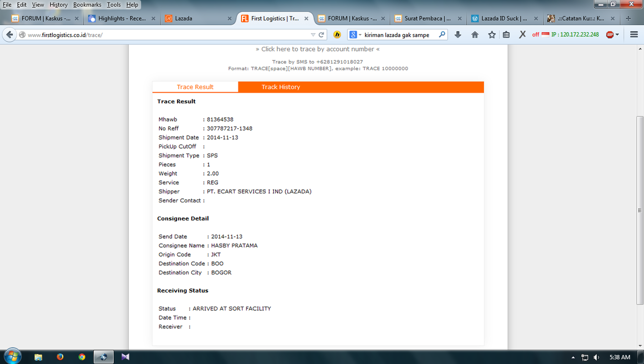This screenshot has height=364, width=644.
Task: Open the Help menu
Action: 132,5
